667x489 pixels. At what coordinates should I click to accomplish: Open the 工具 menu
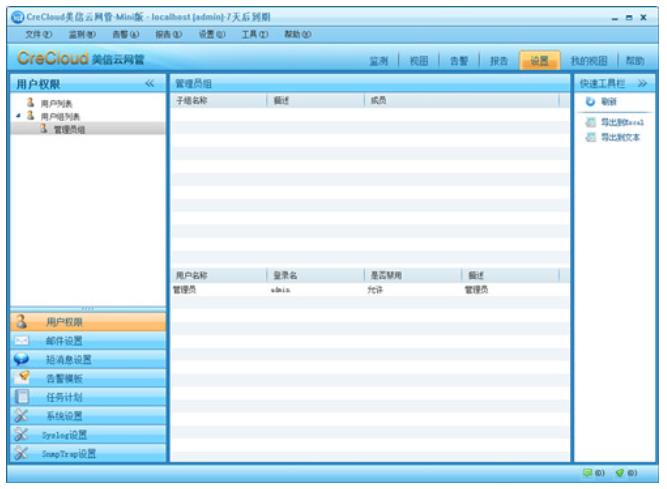pyautogui.click(x=254, y=34)
